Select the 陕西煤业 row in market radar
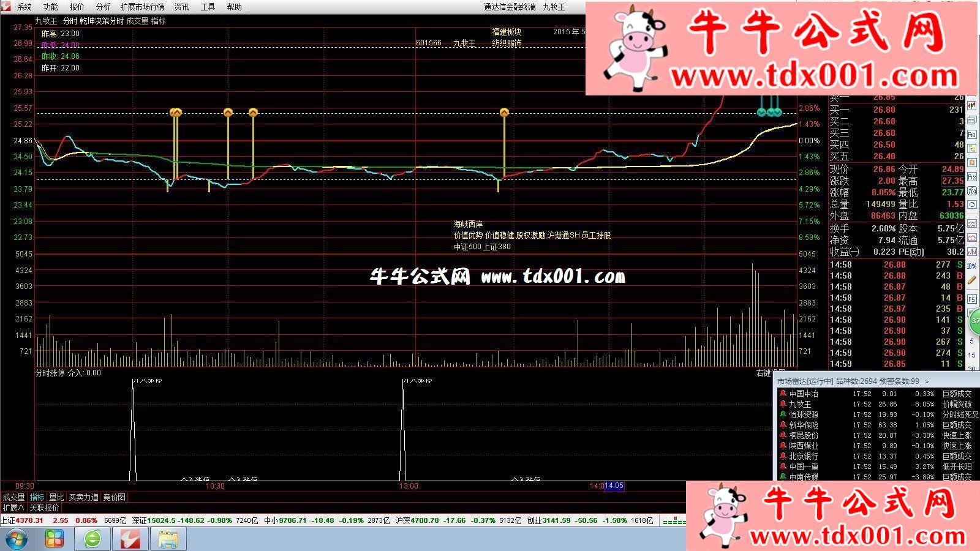 tap(877, 446)
